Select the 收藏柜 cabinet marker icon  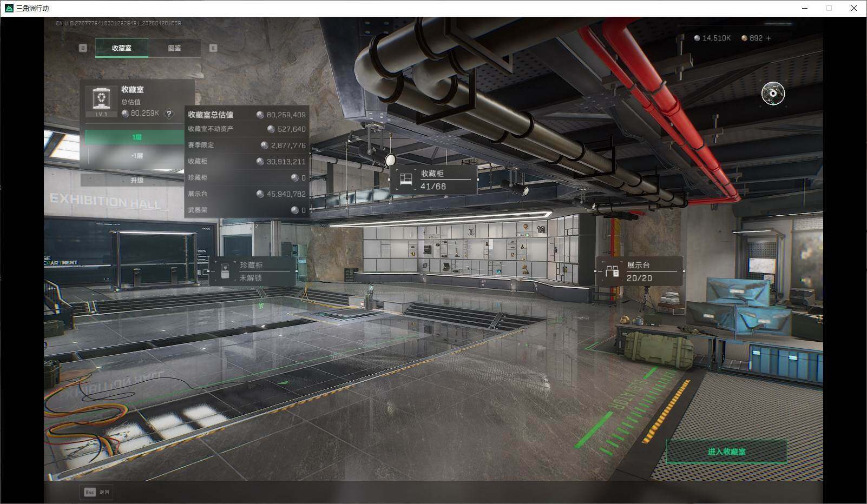(406, 180)
